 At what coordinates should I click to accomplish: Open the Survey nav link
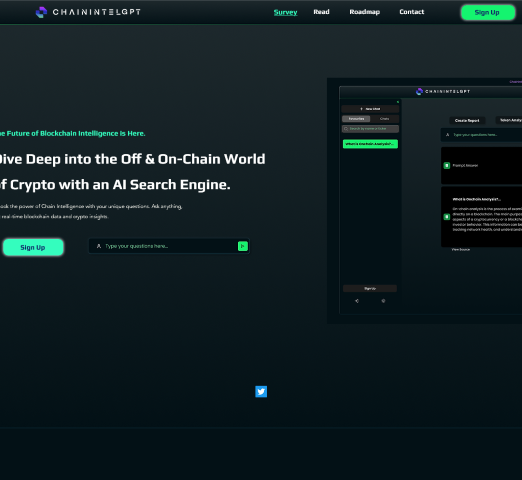tap(285, 12)
